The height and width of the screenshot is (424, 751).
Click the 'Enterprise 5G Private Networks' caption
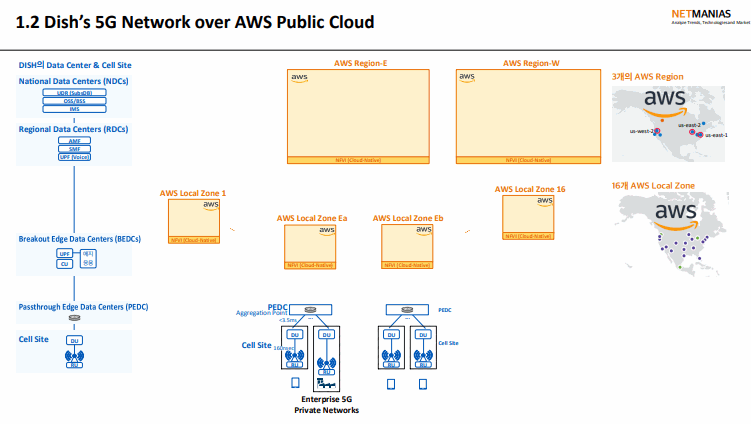coord(327,405)
